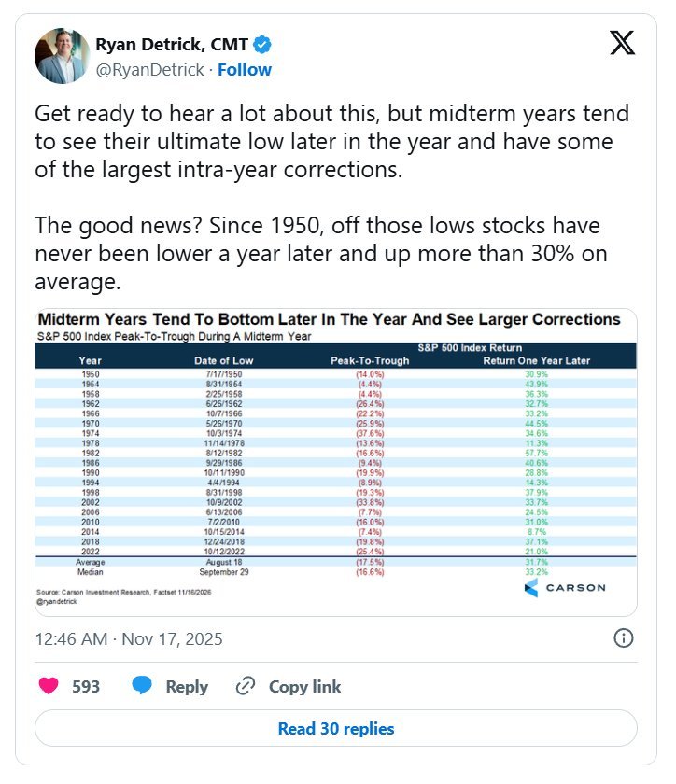This screenshot has width=676, height=784.
Task: Click the chart title about midterm years
Action: click(329, 319)
